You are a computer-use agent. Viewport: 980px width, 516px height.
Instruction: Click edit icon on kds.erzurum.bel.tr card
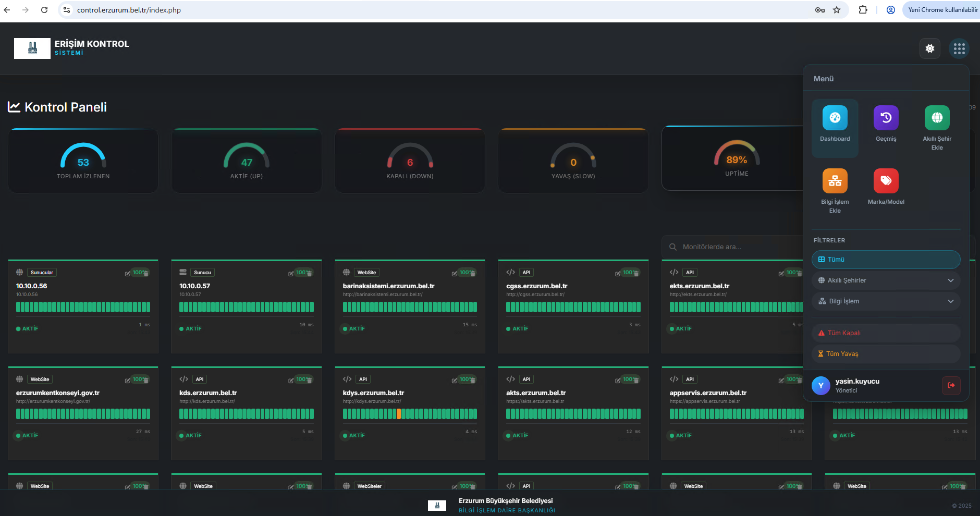tap(291, 380)
